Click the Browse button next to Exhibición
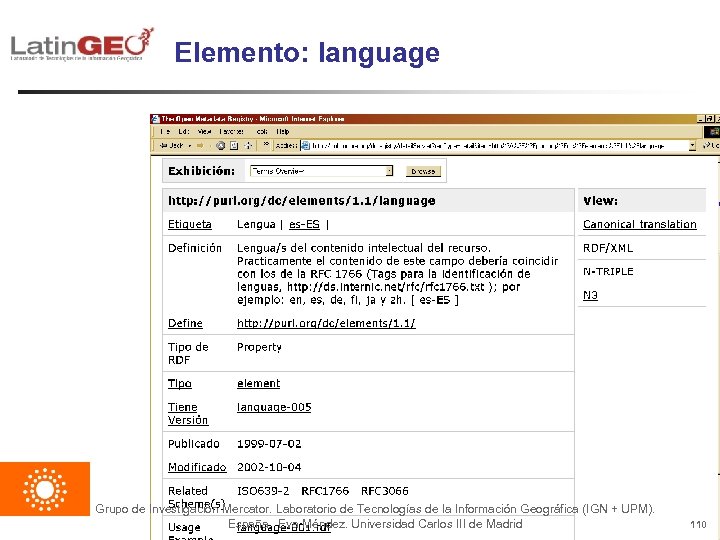 tap(423, 171)
